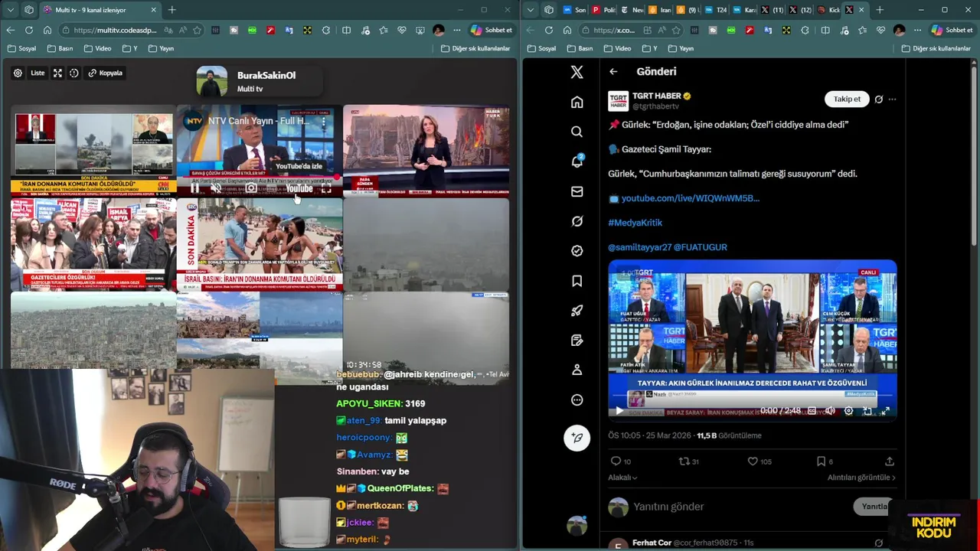Image resolution: width=980 pixels, height=551 pixels.
Task: Share the TGRT HABER post
Action: pos(890,461)
